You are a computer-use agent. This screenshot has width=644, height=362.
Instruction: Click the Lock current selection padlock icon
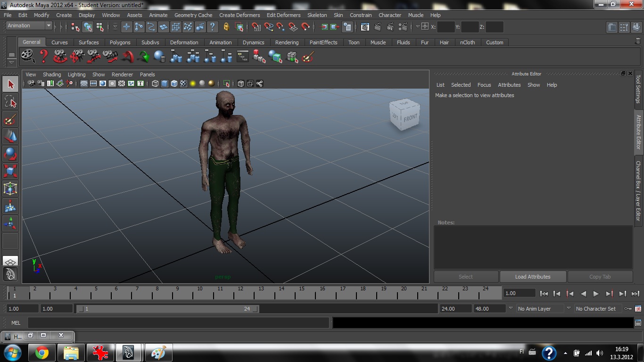coord(226,27)
